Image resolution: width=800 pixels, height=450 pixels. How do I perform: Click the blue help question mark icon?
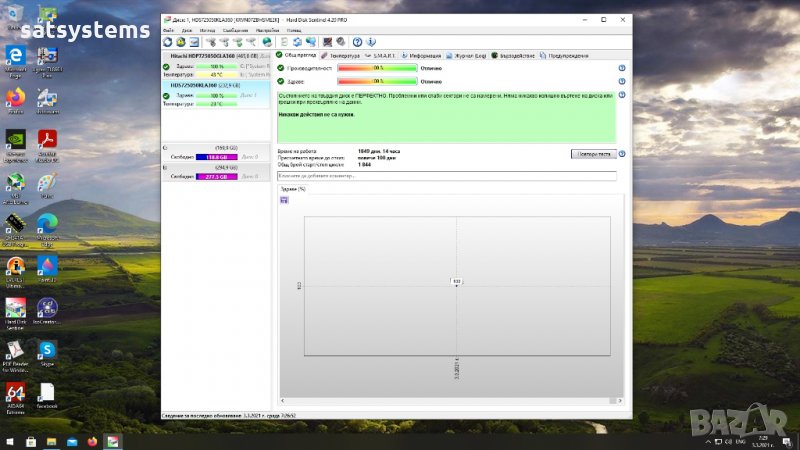358,41
